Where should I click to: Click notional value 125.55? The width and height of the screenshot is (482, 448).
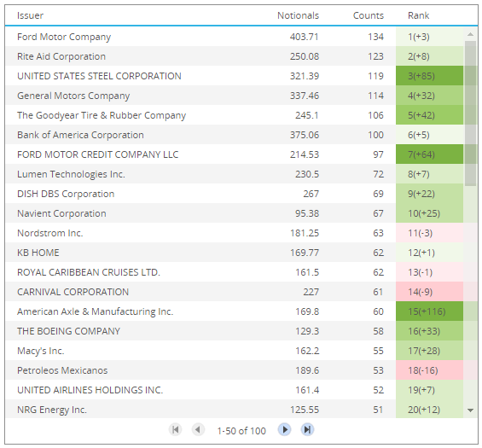[305, 410]
